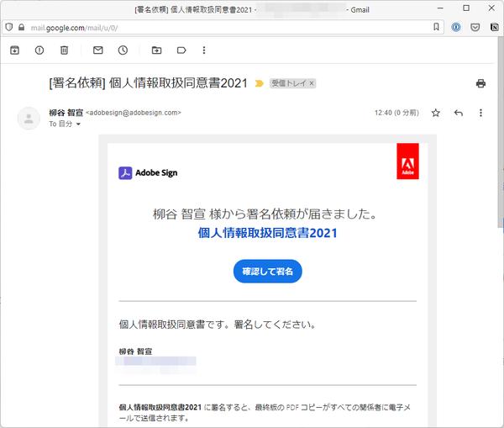Click the padlock site information icon
The width and height of the screenshot is (504, 428).
pos(21,28)
